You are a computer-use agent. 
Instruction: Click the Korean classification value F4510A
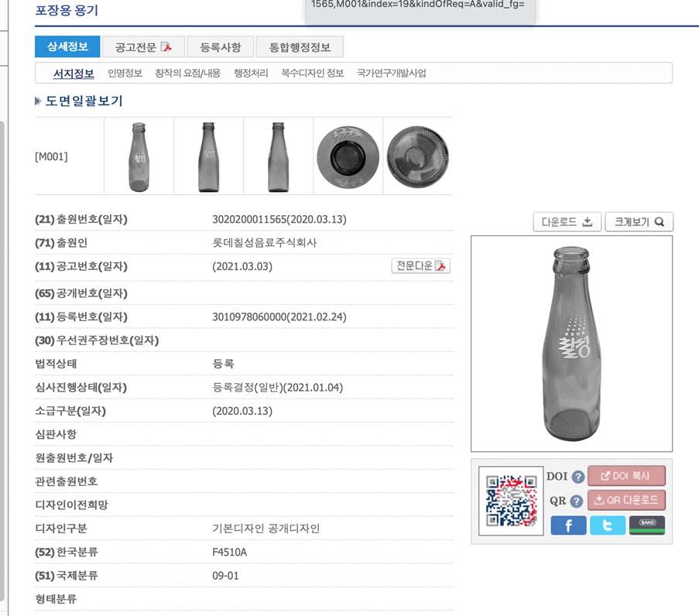230,553
